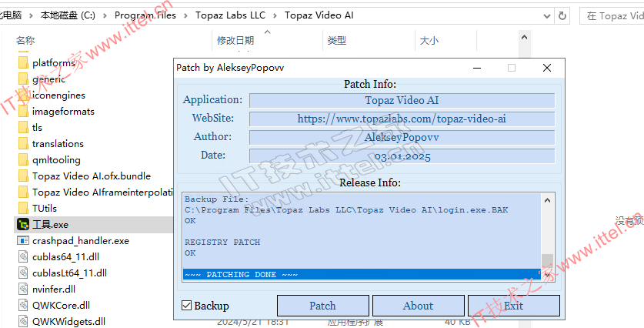This screenshot has height=328, width=644.
Task: Click the Backup File: log line
Action: tap(217, 199)
